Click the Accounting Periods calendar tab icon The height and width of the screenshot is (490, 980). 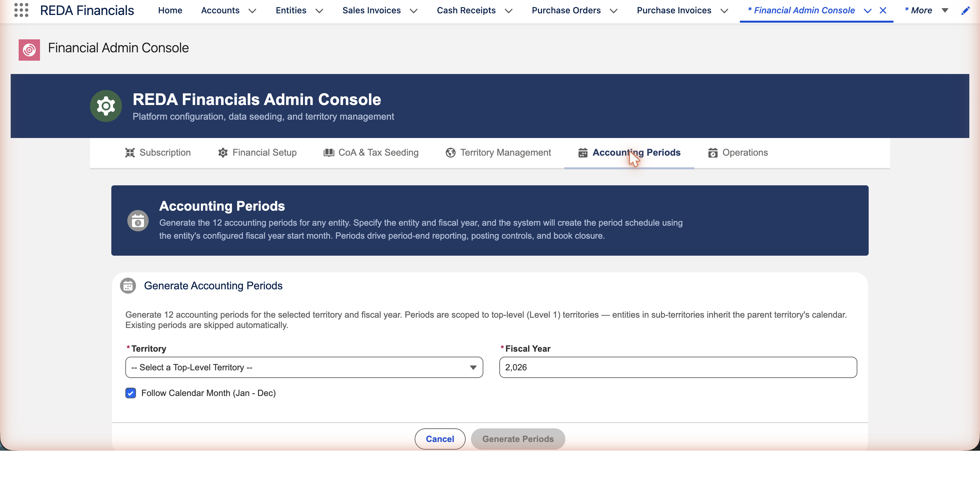(x=583, y=153)
